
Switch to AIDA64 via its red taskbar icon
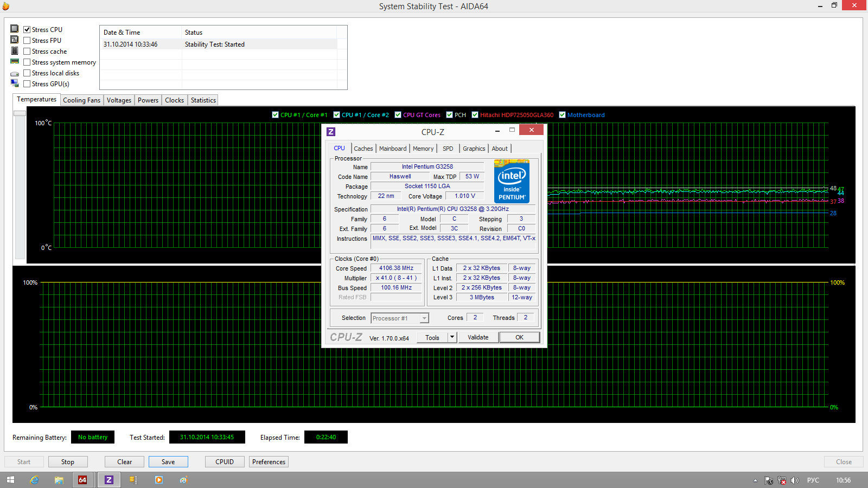82,480
